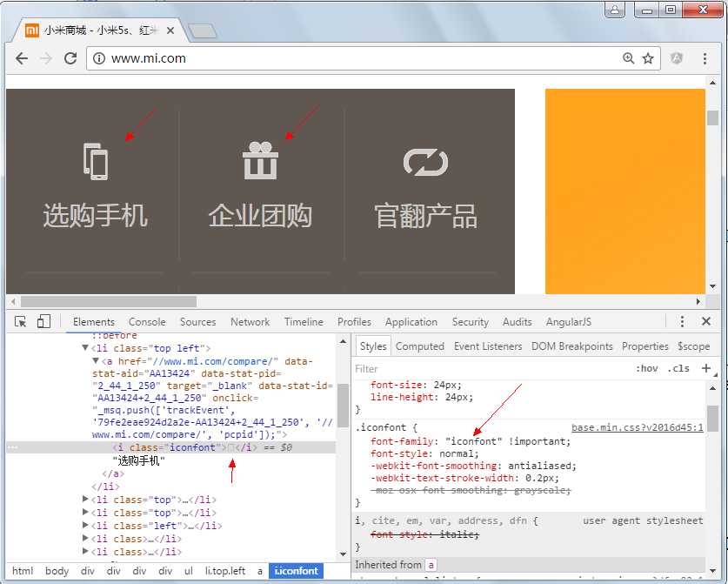Bookmark this page with the star
This screenshot has height=584, width=728.
tap(648, 58)
